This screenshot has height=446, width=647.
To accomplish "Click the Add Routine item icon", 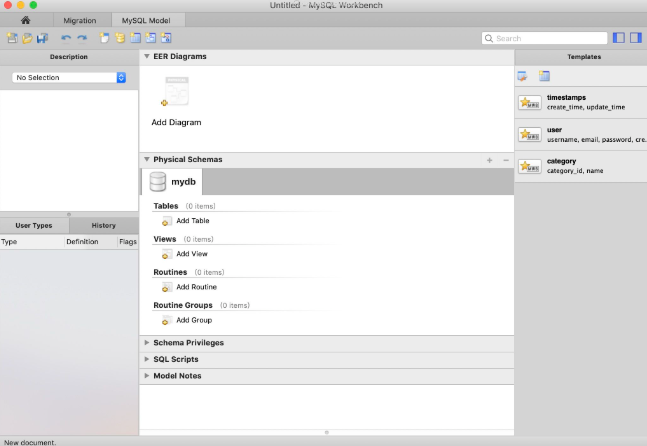I will point(166,287).
